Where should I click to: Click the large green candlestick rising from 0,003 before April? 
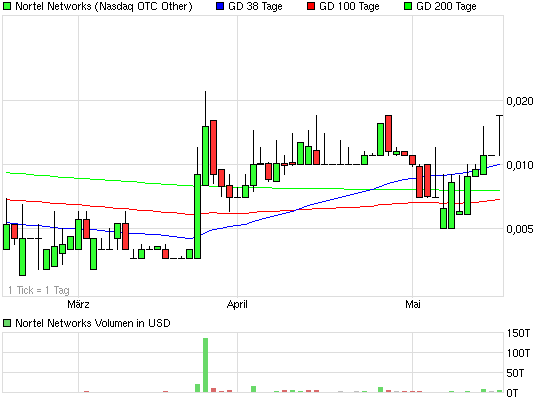click(197, 216)
